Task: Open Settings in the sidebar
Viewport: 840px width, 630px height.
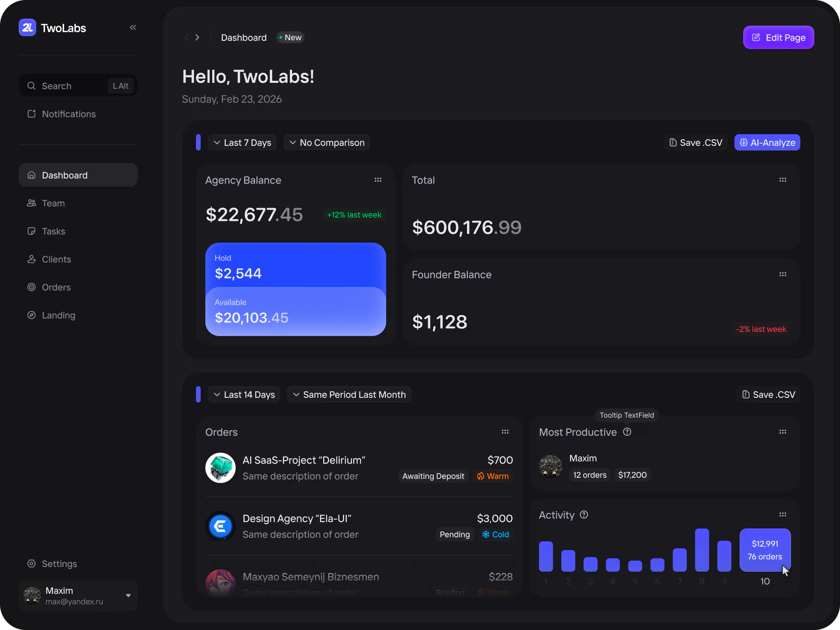Action: 59,563
